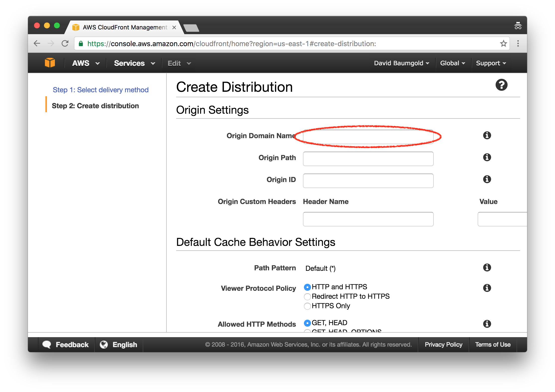Select HTTPS Only viewer protocol
Screen dimensions: 555x392
(307, 306)
